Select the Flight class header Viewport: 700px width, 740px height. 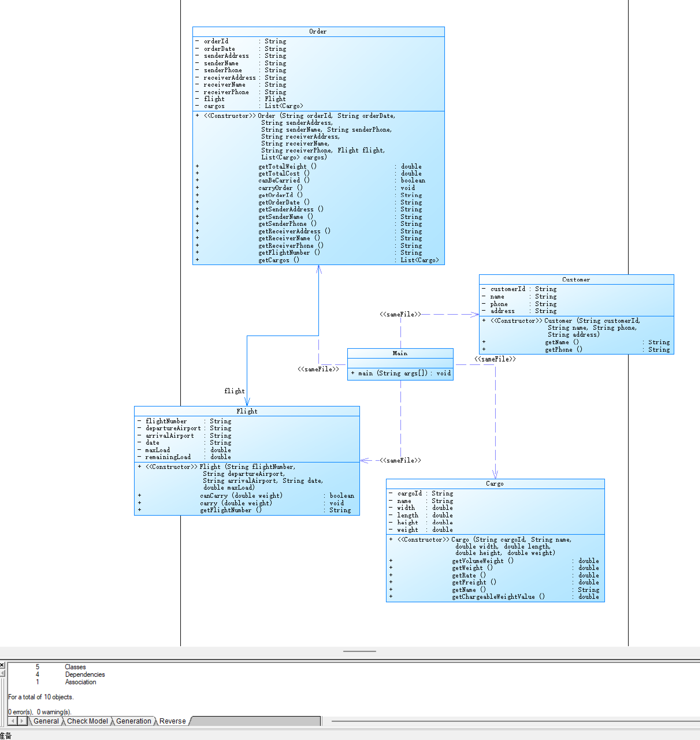click(247, 411)
